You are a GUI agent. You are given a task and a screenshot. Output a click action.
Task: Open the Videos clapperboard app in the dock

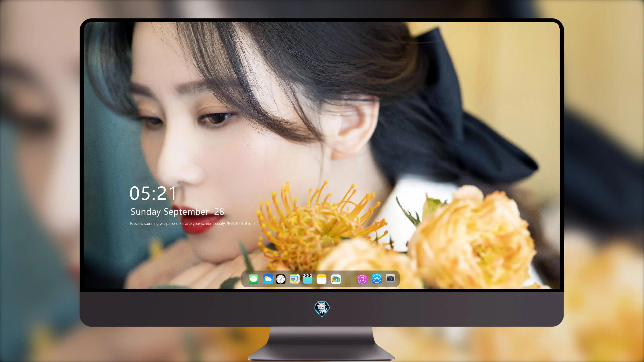(x=308, y=279)
